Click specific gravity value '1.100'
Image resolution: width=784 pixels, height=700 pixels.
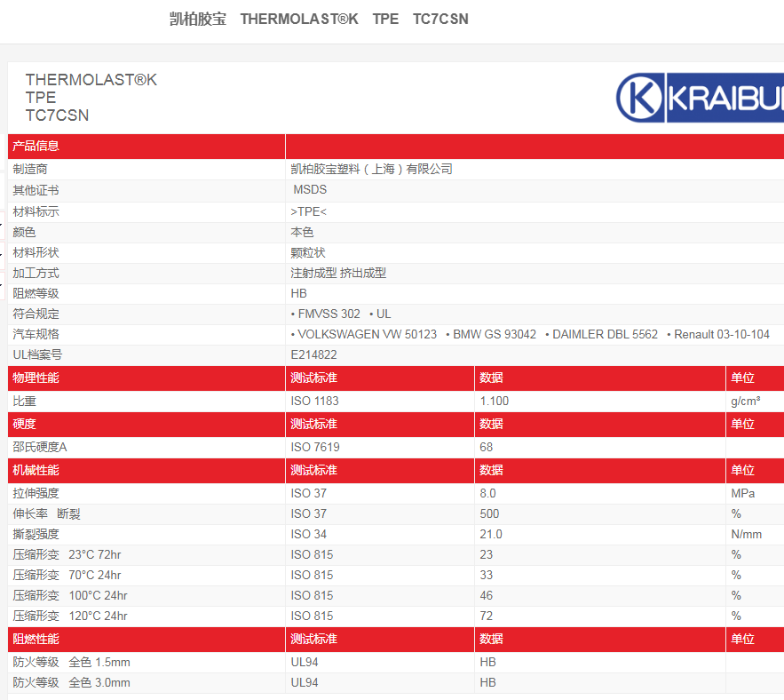(x=494, y=401)
